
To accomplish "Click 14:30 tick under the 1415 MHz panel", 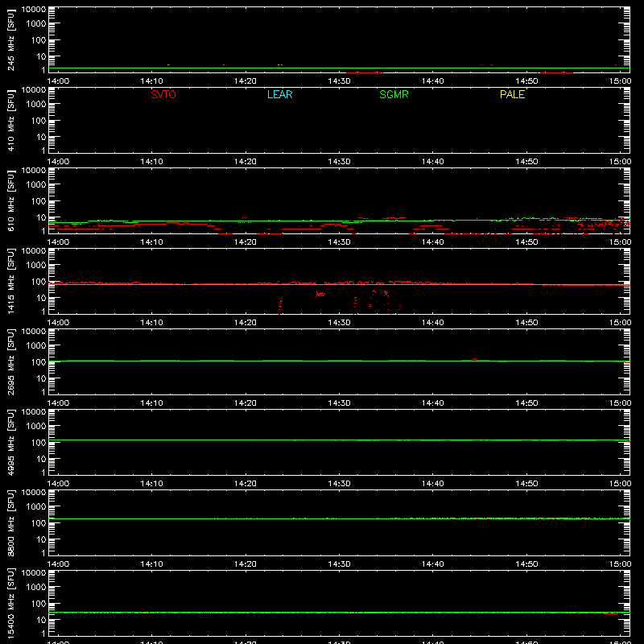I will [339, 323].
